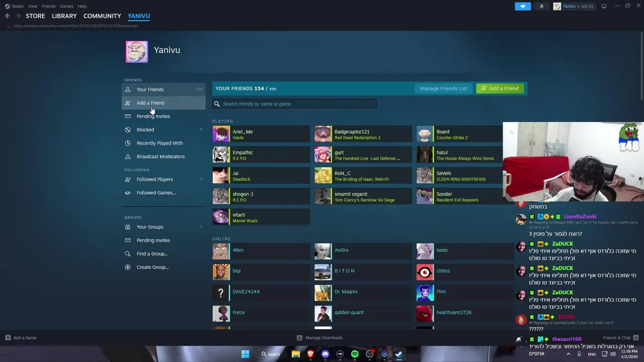Click the Manage Friends List button
The width and height of the screenshot is (644, 362).
click(x=443, y=88)
